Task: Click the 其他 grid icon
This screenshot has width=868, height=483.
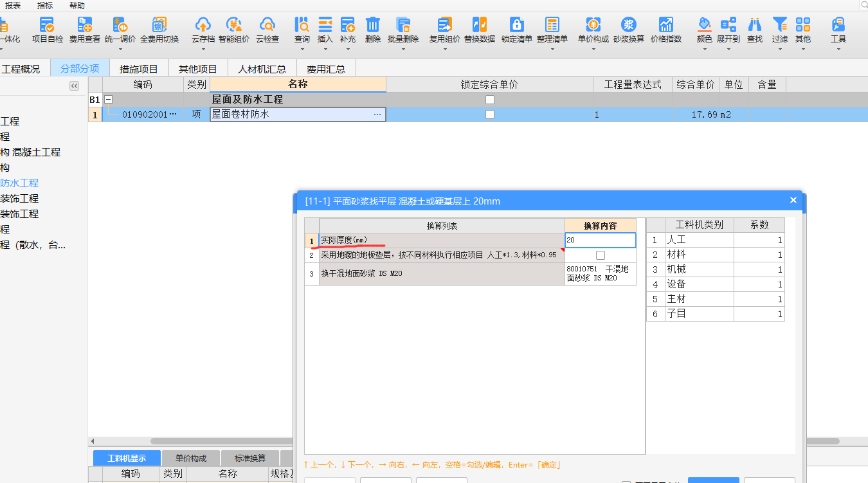Action: (803, 25)
